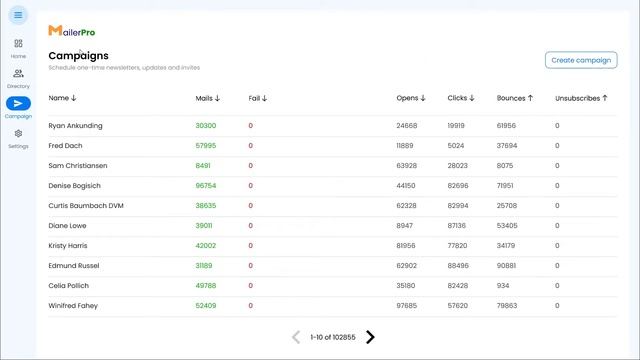Open the hamburger menu icon
Image resolution: width=640 pixels, height=360 pixels.
coord(18,15)
